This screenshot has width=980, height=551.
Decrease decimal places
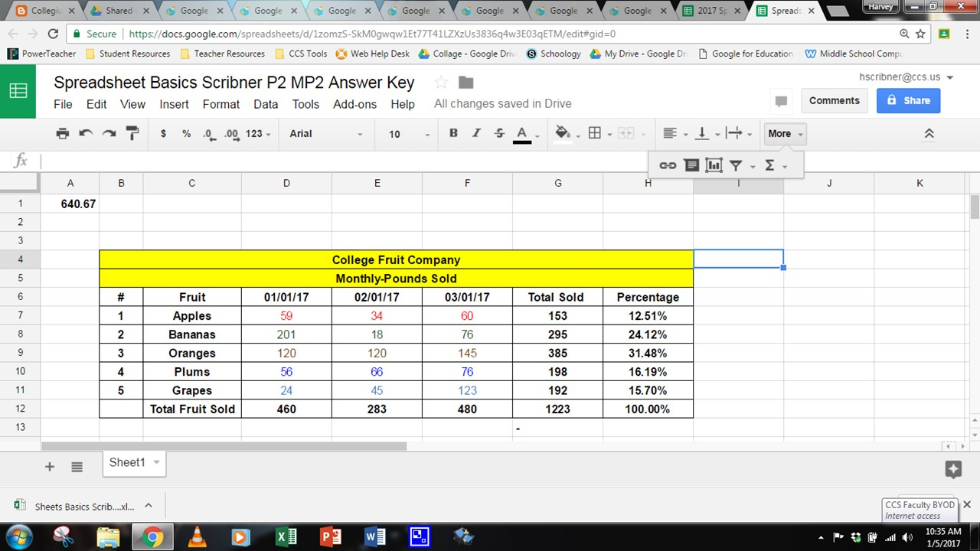pyautogui.click(x=209, y=134)
